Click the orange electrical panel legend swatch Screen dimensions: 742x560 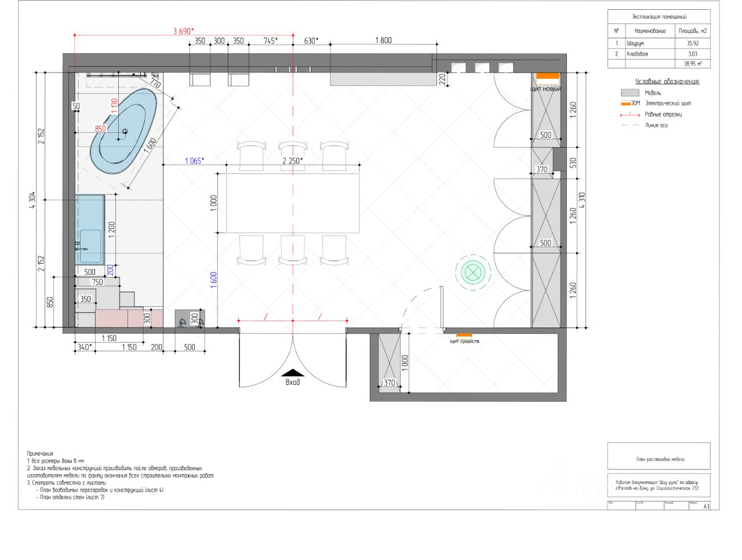click(625, 103)
